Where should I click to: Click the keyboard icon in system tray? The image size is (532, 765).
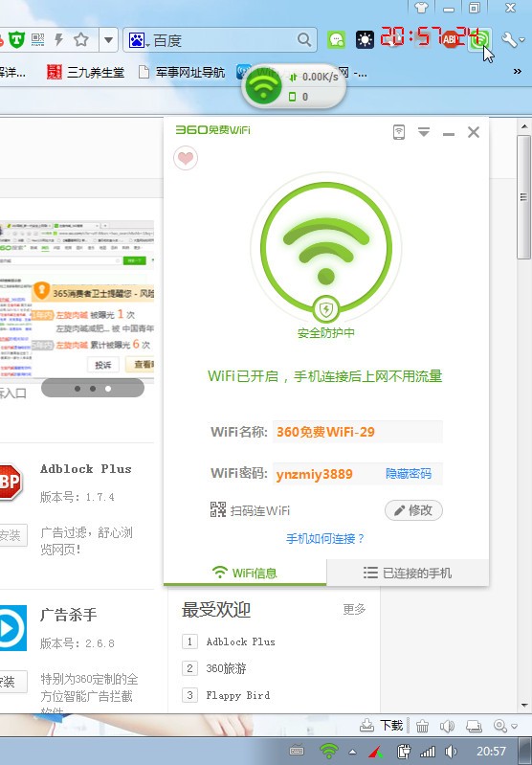[x=297, y=751]
